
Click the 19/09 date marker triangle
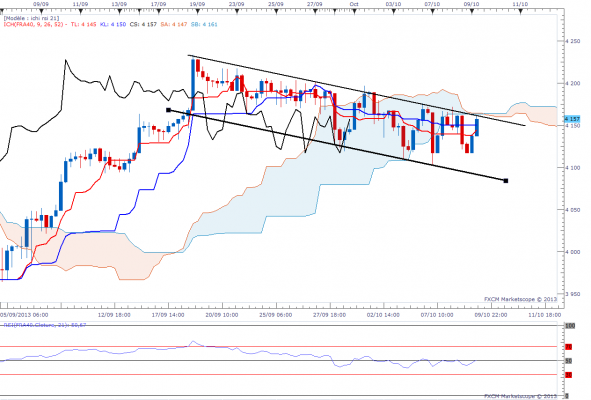click(198, 11)
